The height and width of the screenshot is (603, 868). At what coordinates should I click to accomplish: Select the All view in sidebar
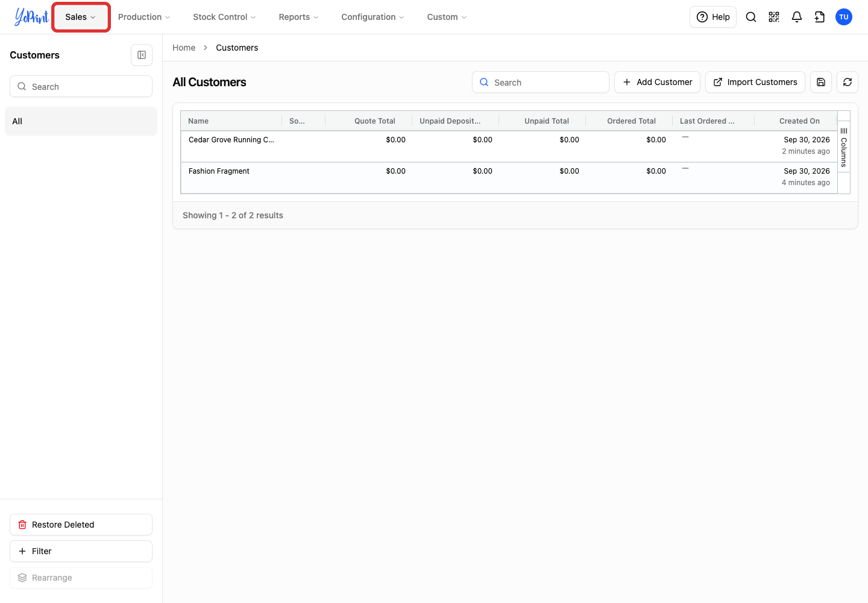point(81,121)
